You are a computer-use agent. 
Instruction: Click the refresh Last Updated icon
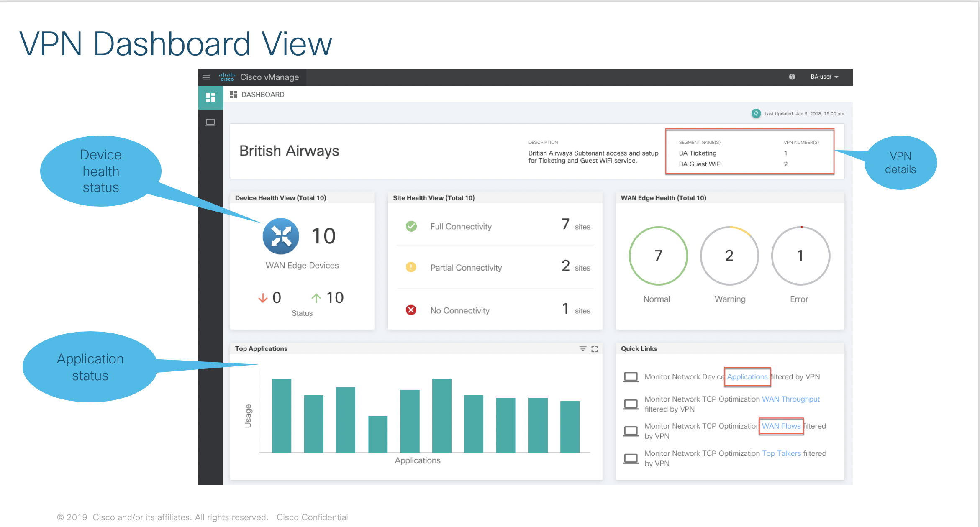point(756,113)
